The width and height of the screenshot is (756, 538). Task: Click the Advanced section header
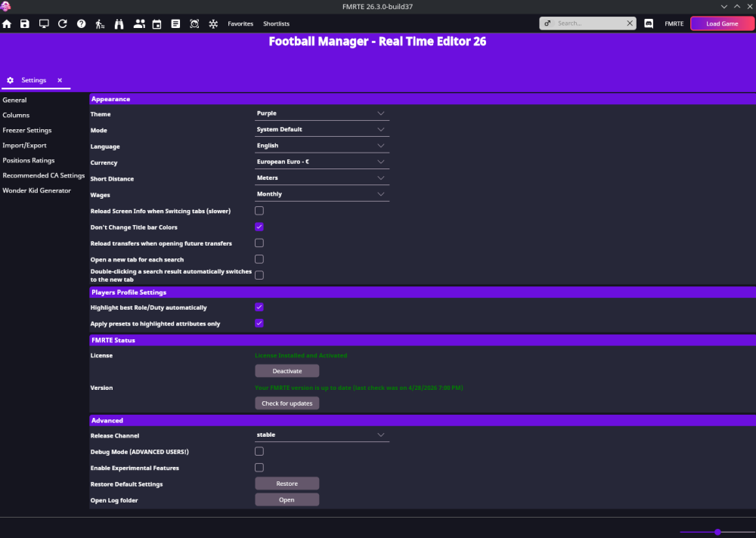pyautogui.click(x=423, y=420)
